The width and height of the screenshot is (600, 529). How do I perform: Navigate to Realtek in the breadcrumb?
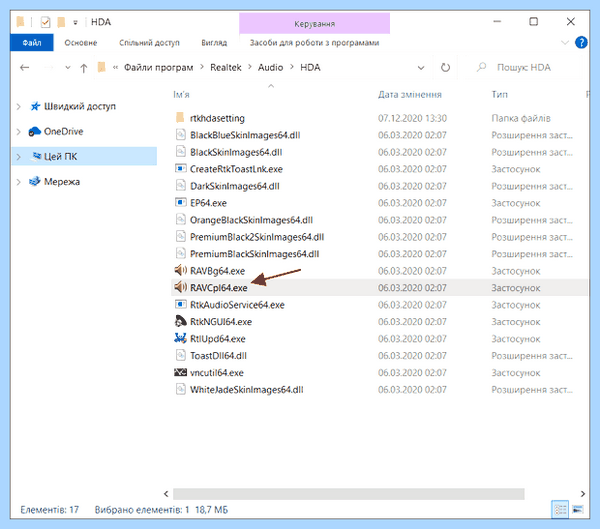pos(226,68)
